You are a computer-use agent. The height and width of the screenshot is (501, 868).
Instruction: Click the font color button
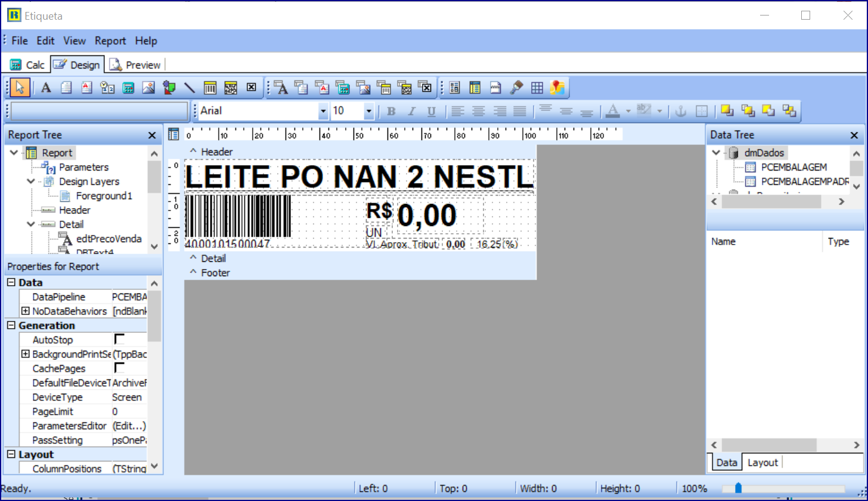(x=613, y=111)
